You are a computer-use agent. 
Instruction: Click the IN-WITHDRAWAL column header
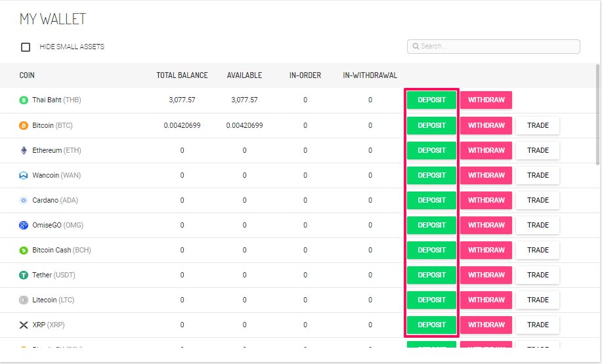point(370,75)
